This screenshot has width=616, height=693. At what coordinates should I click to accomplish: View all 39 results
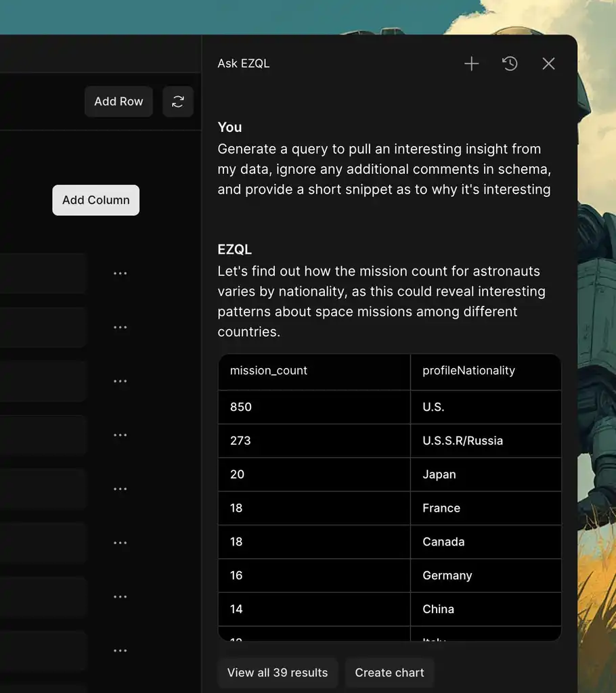click(x=278, y=673)
